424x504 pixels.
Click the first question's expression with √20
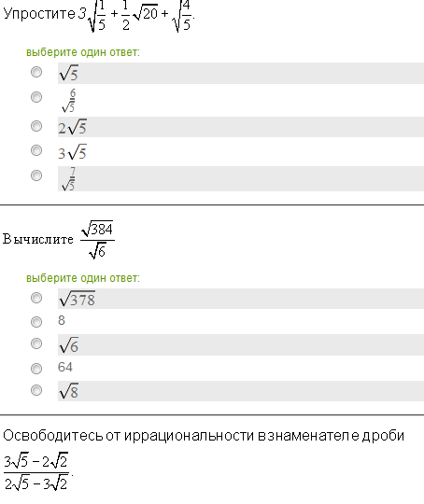click(136, 16)
